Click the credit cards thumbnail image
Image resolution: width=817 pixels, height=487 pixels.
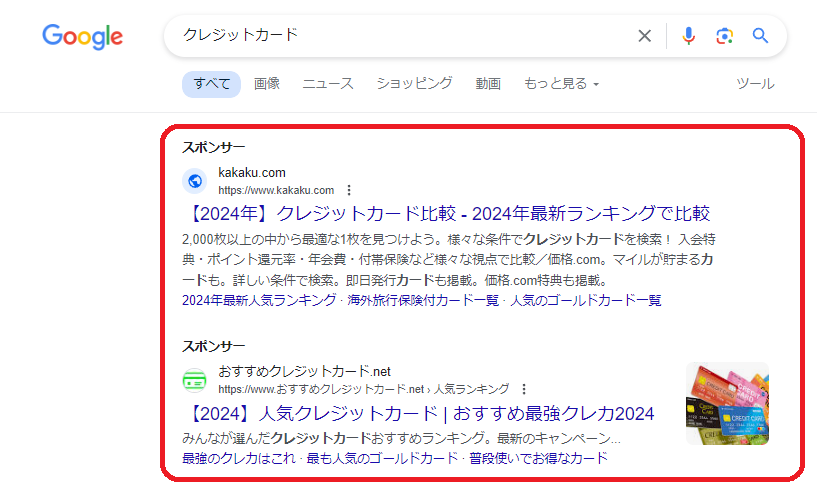pyautogui.click(x=727, y=404)
